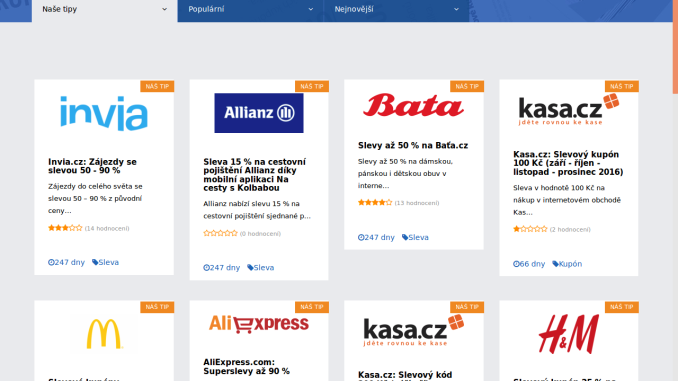This screenshot has width=678, height=381.
Task: Open Kasa.cz: Slevový kupón 100 Kč title
Action: coord(568,163)
